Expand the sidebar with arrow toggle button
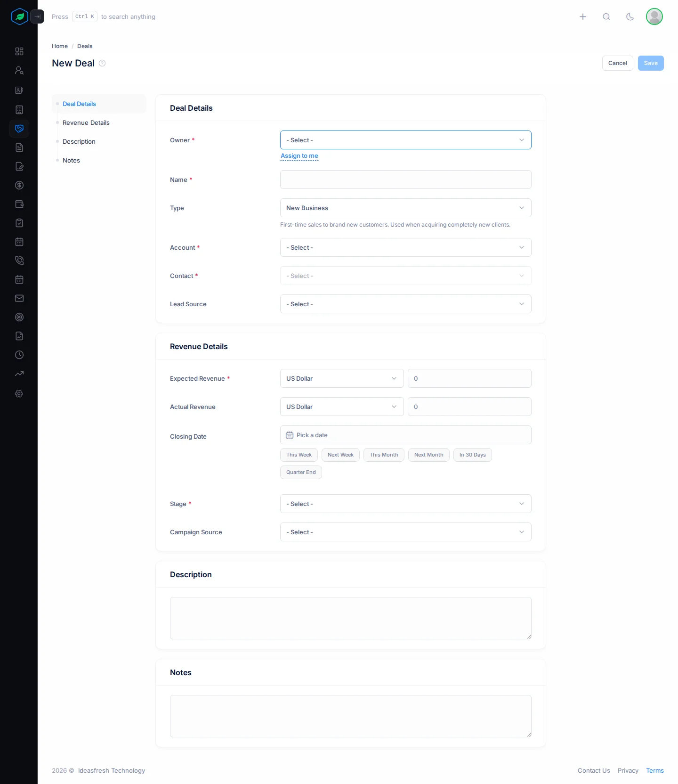 37,16
